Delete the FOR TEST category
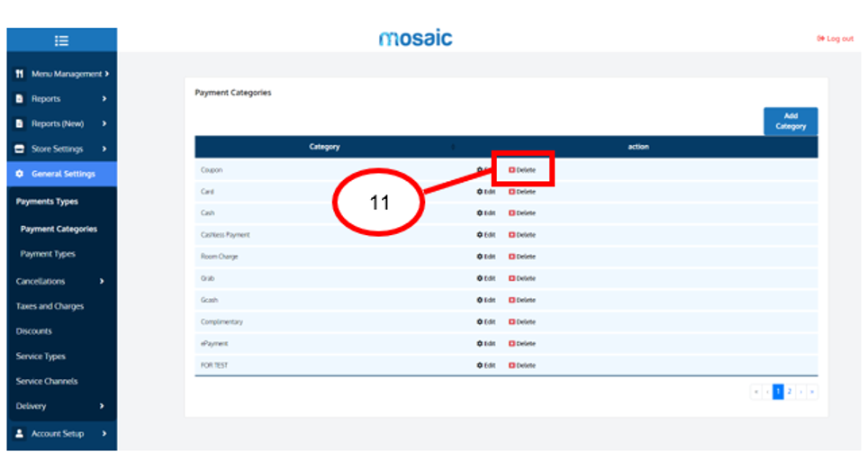 (522, 366)
